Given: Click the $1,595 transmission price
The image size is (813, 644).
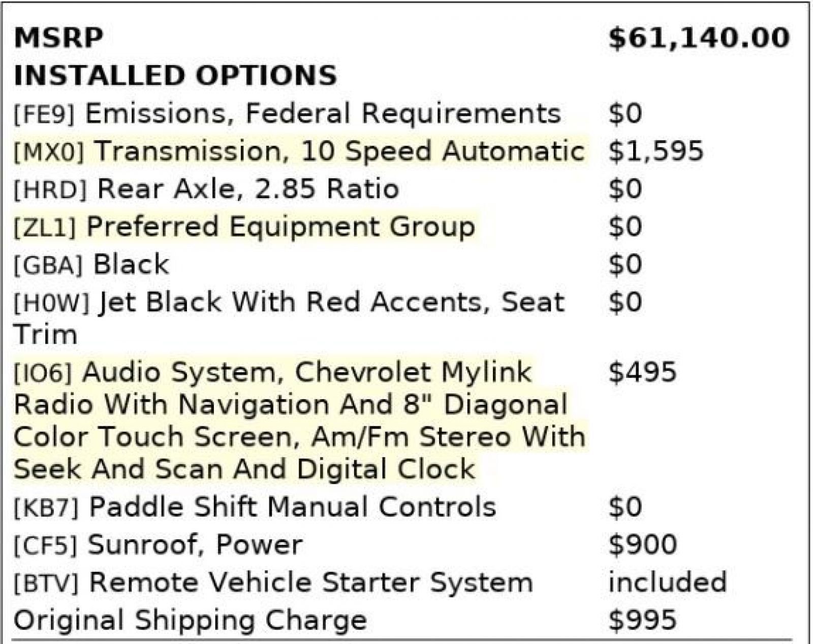Looking at the screenshot, I should (x=656, y=151).
